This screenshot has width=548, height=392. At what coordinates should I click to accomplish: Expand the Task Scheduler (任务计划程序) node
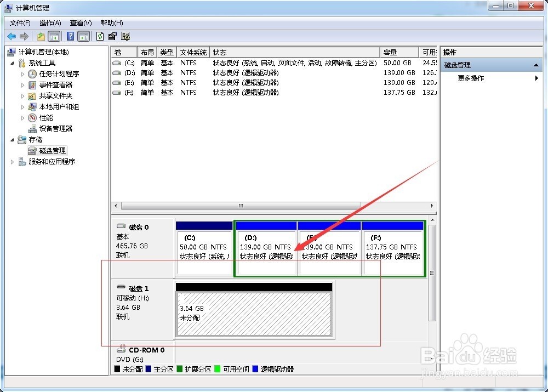point(23,73)
